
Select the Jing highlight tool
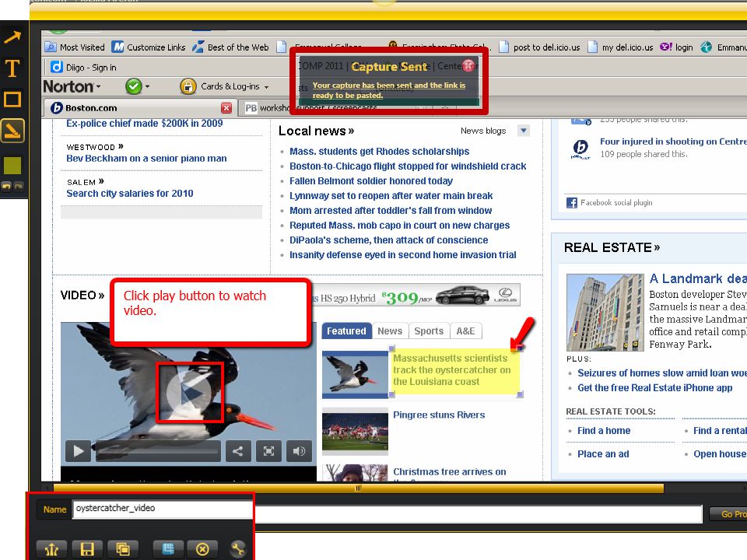click(12, 131)
